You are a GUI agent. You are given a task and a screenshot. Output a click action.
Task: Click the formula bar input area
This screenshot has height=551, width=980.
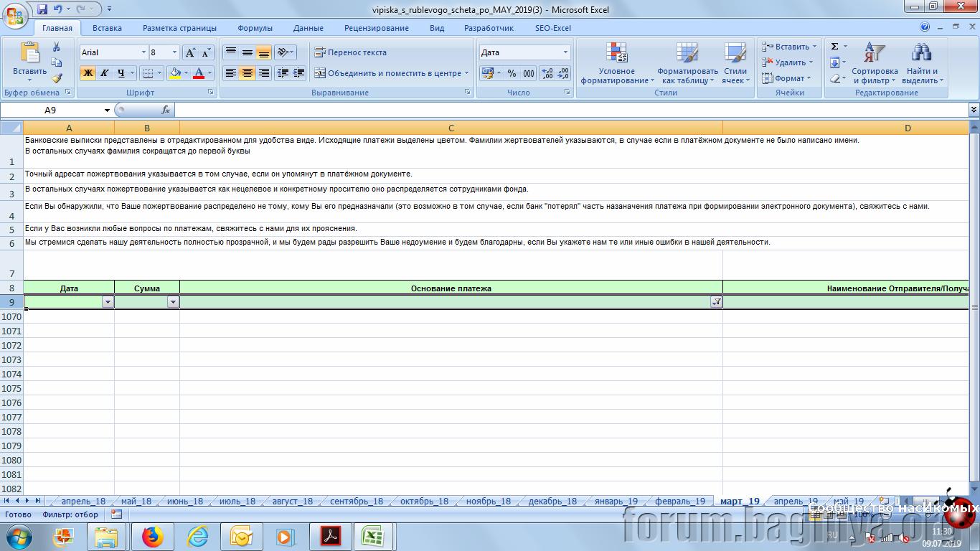570,110
